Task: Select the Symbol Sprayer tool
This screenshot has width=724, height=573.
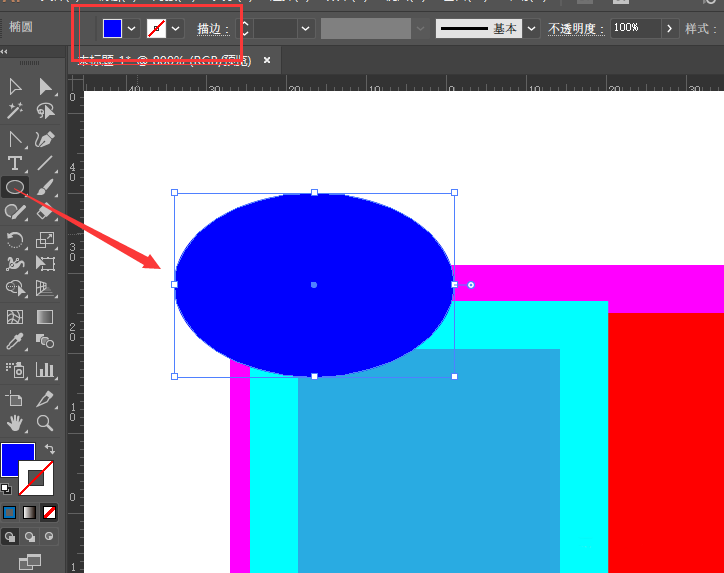Action: 15,370
